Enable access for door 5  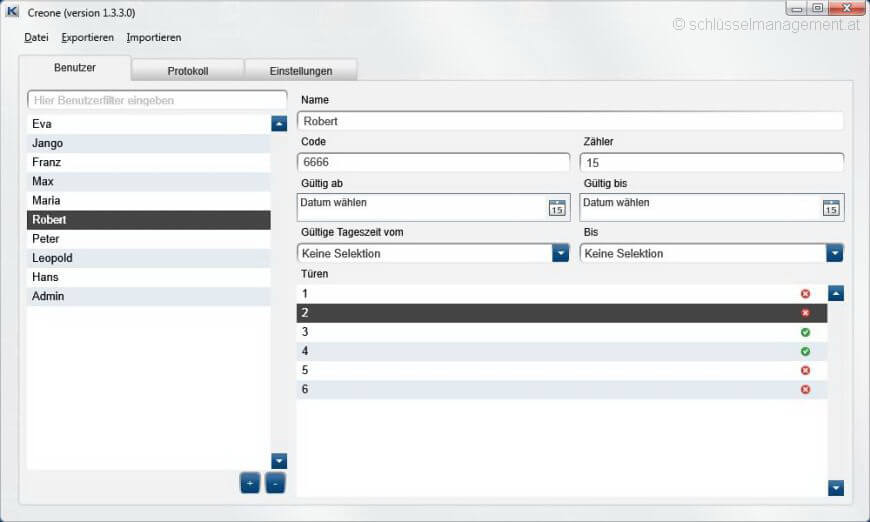click(x=805, y=370)
